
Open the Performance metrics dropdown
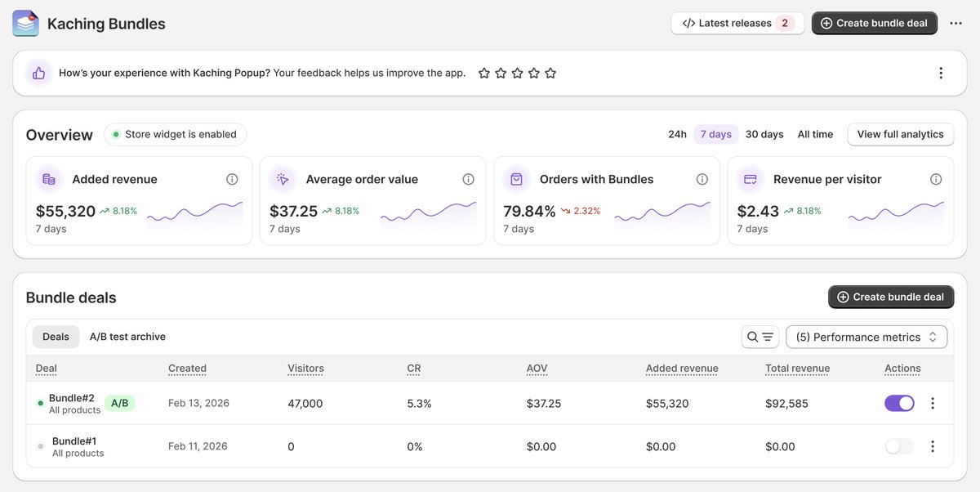866,337
